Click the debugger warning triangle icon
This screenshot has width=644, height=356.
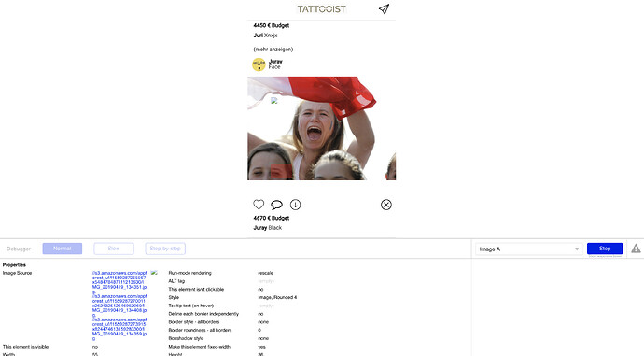636,249
